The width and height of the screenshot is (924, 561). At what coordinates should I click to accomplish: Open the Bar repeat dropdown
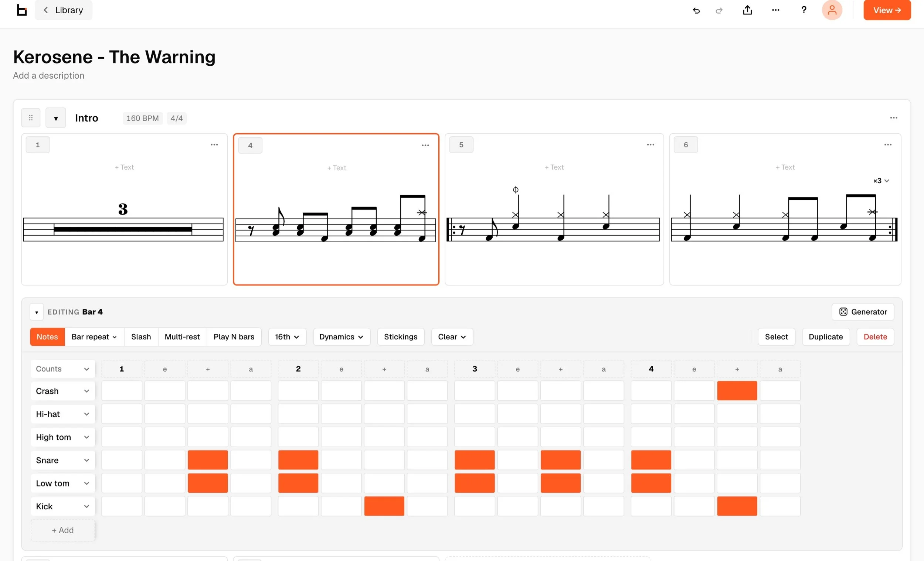[x=94, y=337]
